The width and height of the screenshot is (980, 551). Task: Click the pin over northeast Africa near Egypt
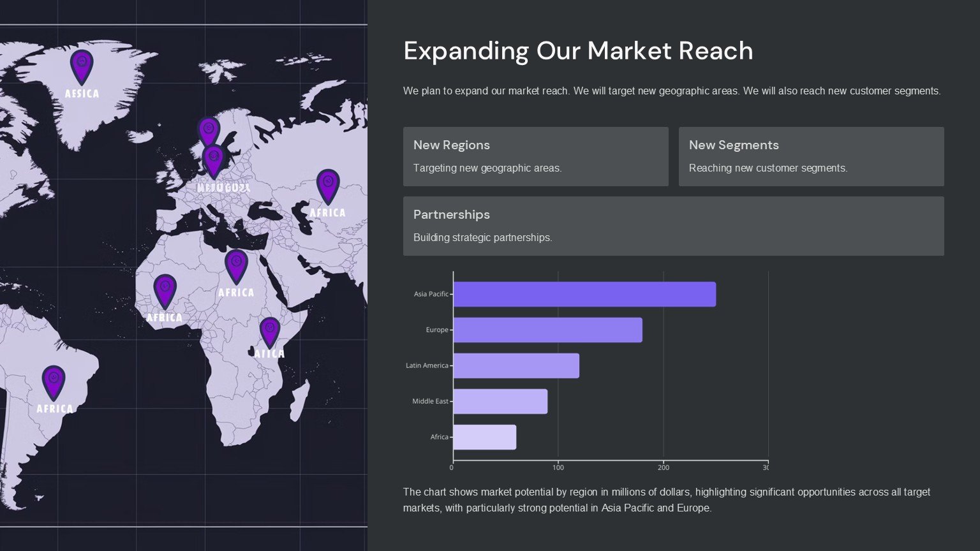coord(236,265)
